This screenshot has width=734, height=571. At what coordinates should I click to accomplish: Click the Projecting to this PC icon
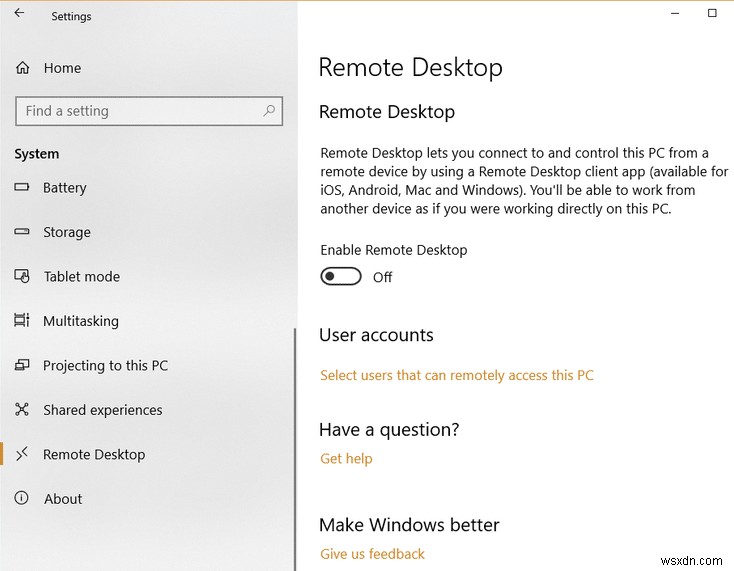coord(22,365)
